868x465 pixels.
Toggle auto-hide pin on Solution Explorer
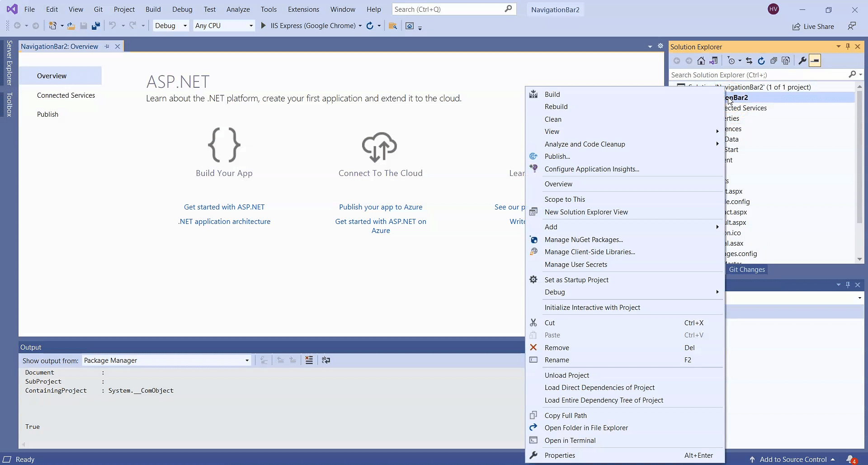pyautogui.click(x=848, y=46)
